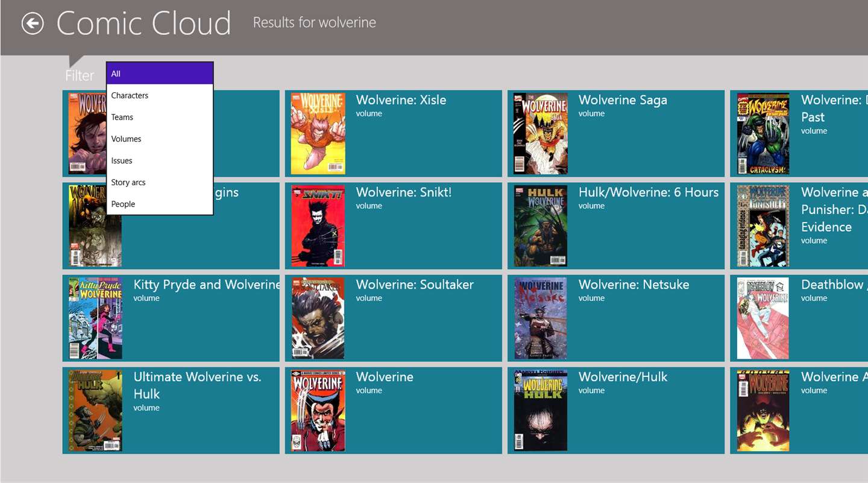Open the Wolverine Annual cover thumbnail
This screenshot has width=868, height=483.
[763, 410]
